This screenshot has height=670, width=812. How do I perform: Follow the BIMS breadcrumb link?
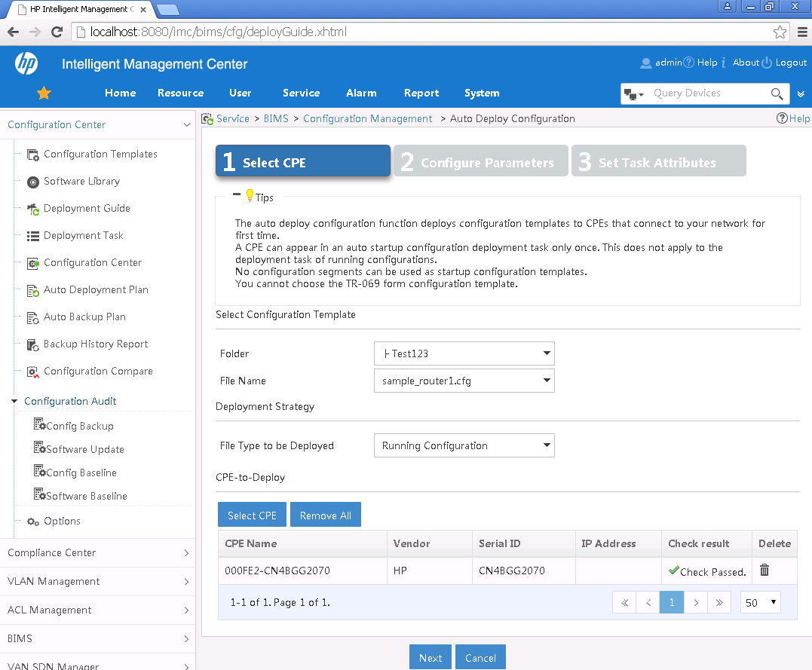(276, 118)
